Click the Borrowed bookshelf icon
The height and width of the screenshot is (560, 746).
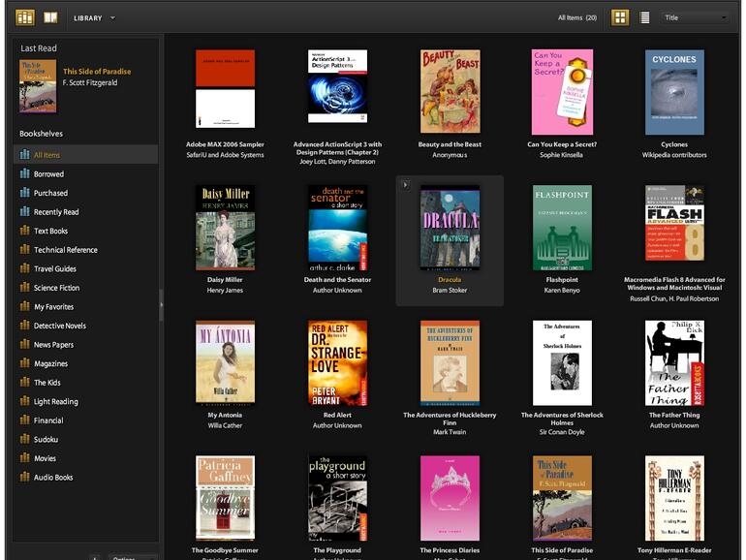point(25,174)
